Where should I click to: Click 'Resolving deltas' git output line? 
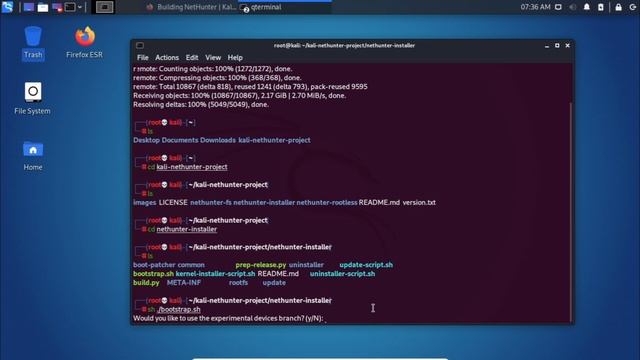coord(201,104)
